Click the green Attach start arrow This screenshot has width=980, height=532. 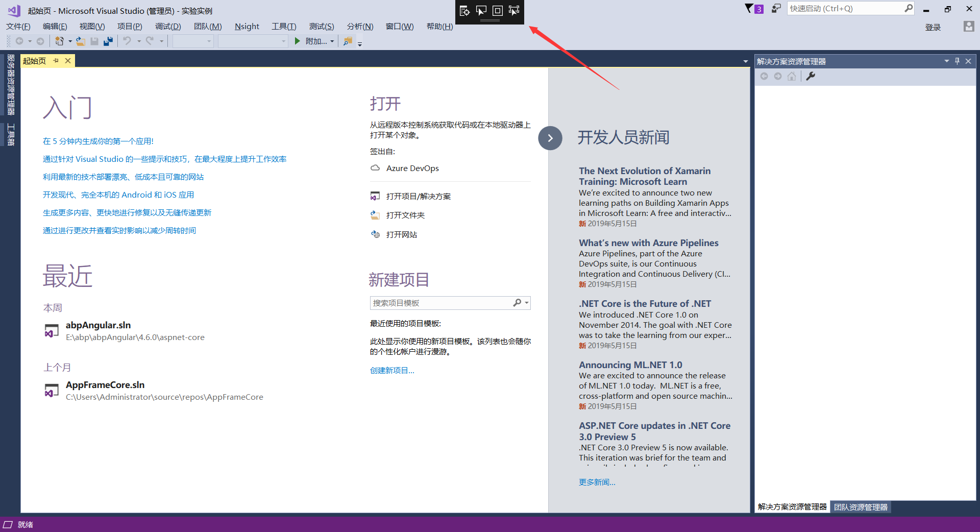pos(298,41)
